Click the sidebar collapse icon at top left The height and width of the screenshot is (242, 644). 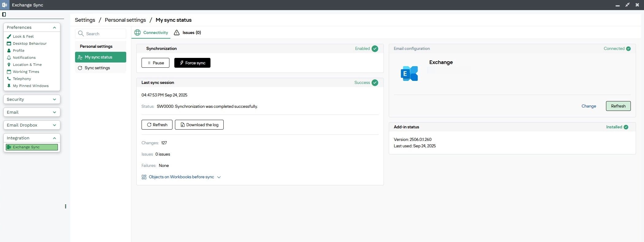4,14
